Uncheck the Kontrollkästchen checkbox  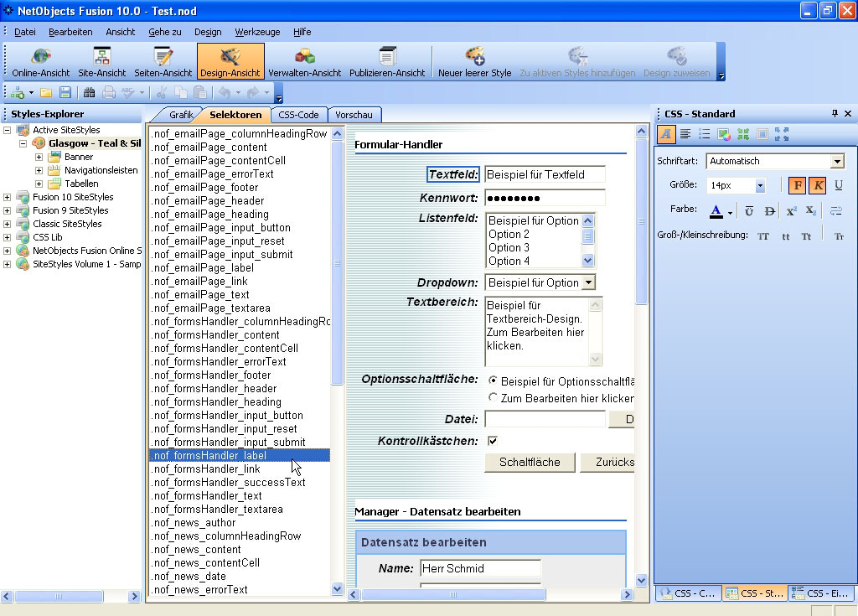[x=493, y=441]
